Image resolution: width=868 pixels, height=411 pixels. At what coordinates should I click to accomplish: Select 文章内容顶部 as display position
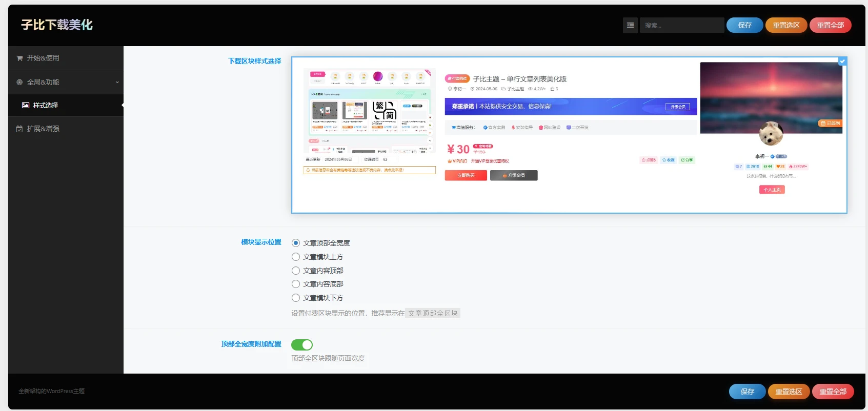[296, 271]
